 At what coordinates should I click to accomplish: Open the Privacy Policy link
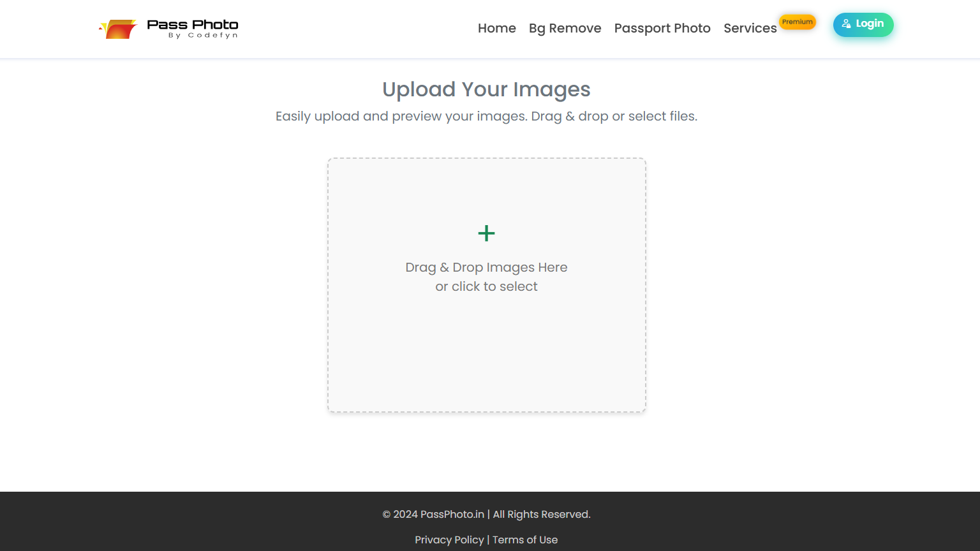(449, 540)
